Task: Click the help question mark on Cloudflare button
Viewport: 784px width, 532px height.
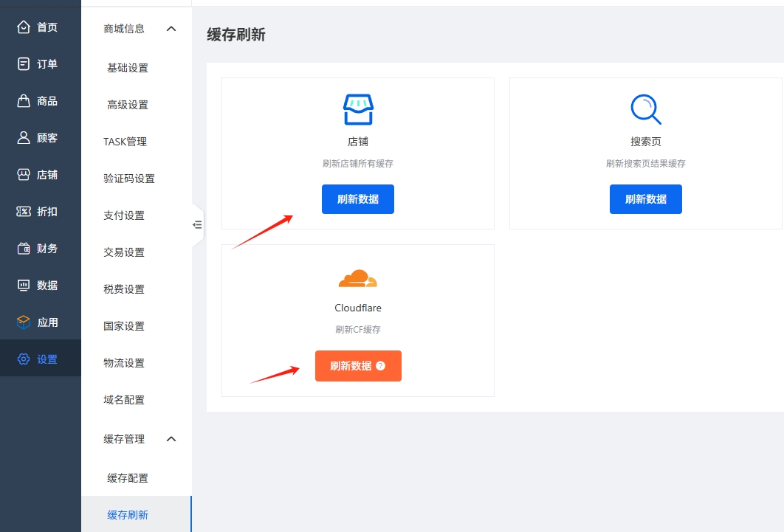Action: (x=381, y=366)
